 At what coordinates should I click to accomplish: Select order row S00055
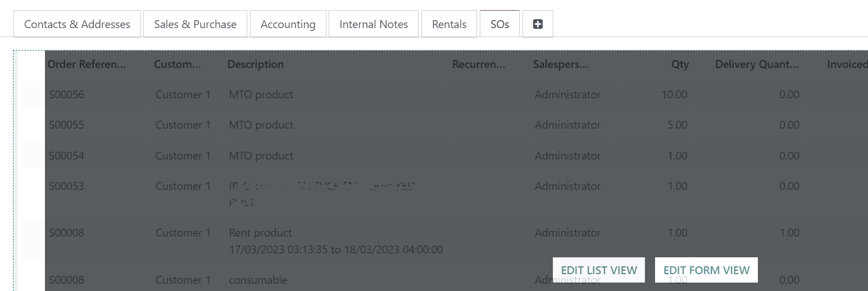444,125
